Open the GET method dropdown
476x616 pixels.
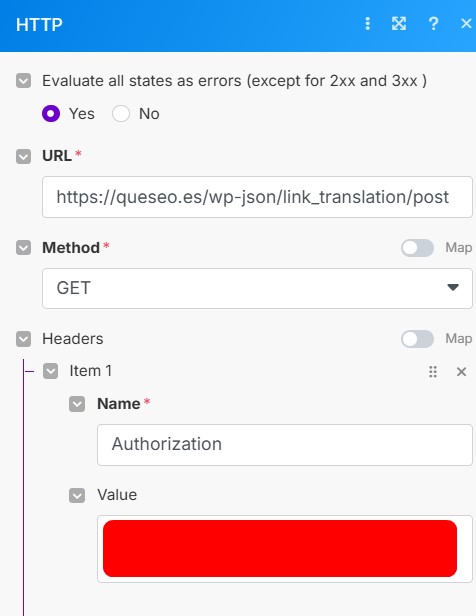(x=257, y=288)
